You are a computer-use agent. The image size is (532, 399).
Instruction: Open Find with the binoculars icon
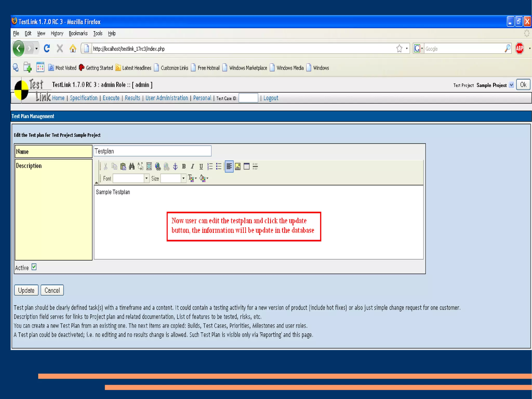(132, 166)
